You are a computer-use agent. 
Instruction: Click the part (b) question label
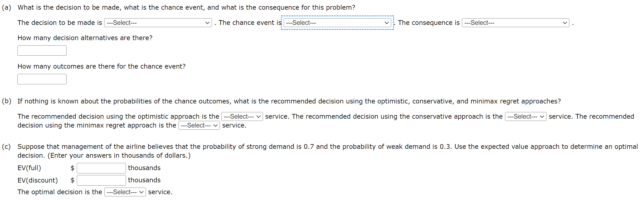tap(7, 101)
